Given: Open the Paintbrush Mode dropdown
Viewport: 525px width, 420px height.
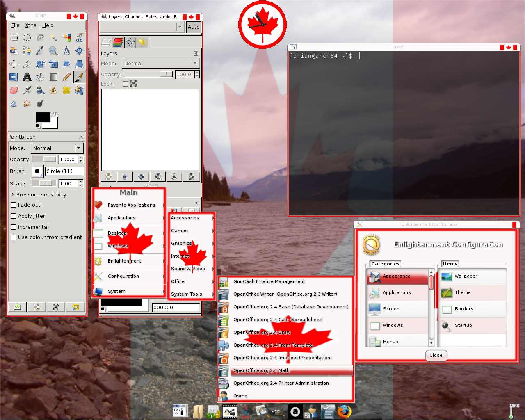Looking at the screenshot, I should coord(57,148).
